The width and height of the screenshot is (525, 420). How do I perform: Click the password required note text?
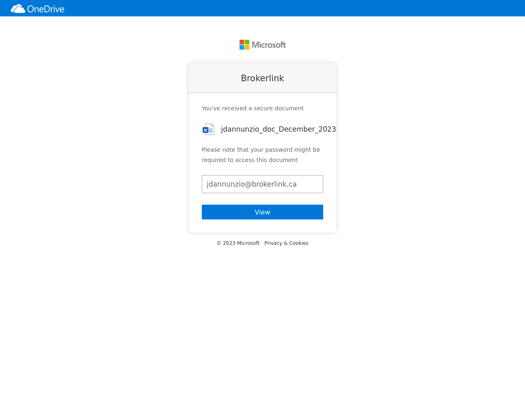[x=261, y=155]
